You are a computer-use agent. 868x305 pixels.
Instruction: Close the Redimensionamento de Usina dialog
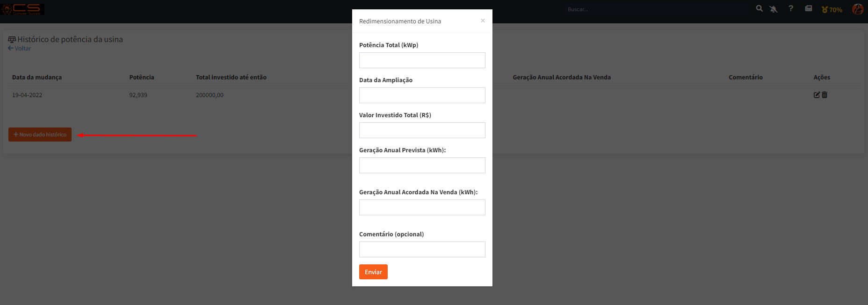tap(483, 21)
